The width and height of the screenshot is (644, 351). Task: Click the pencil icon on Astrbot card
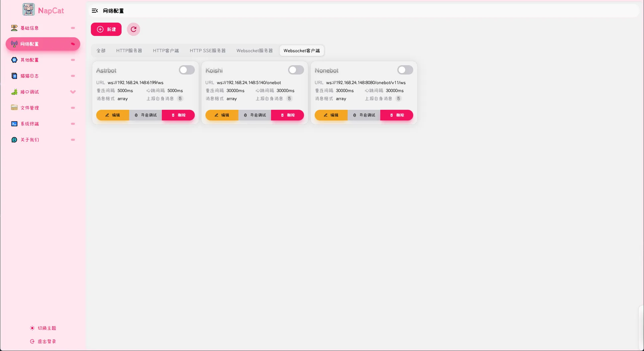coord(107,115)
